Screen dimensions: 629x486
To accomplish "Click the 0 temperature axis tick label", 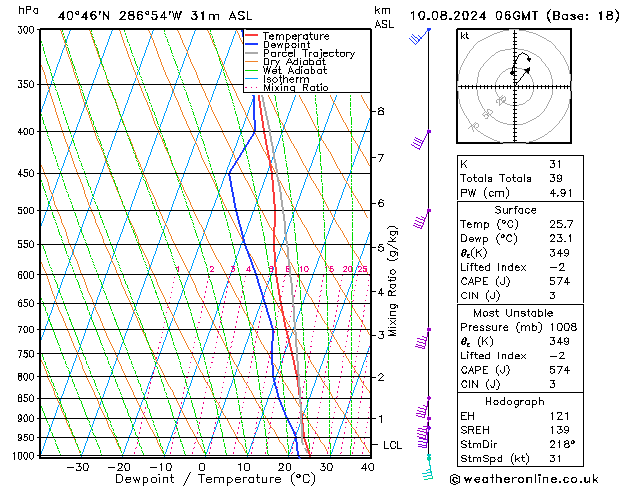I will tap(202, 467).
